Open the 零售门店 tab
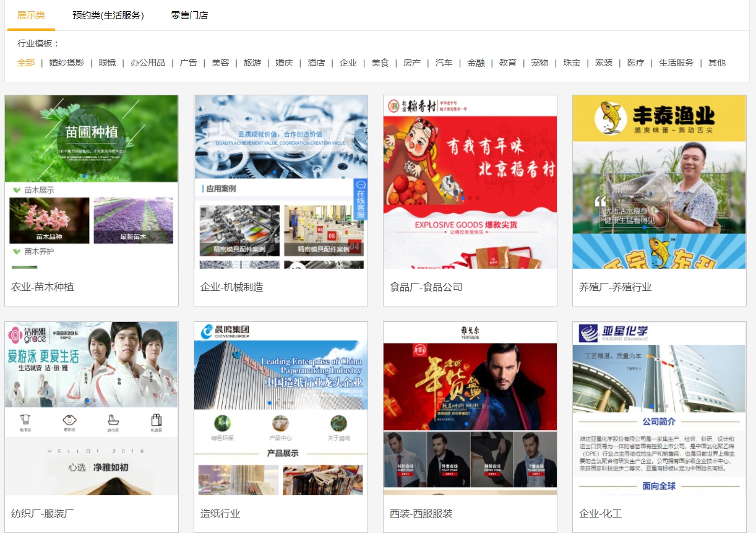 pyautogui.click(x=189, y=15)
